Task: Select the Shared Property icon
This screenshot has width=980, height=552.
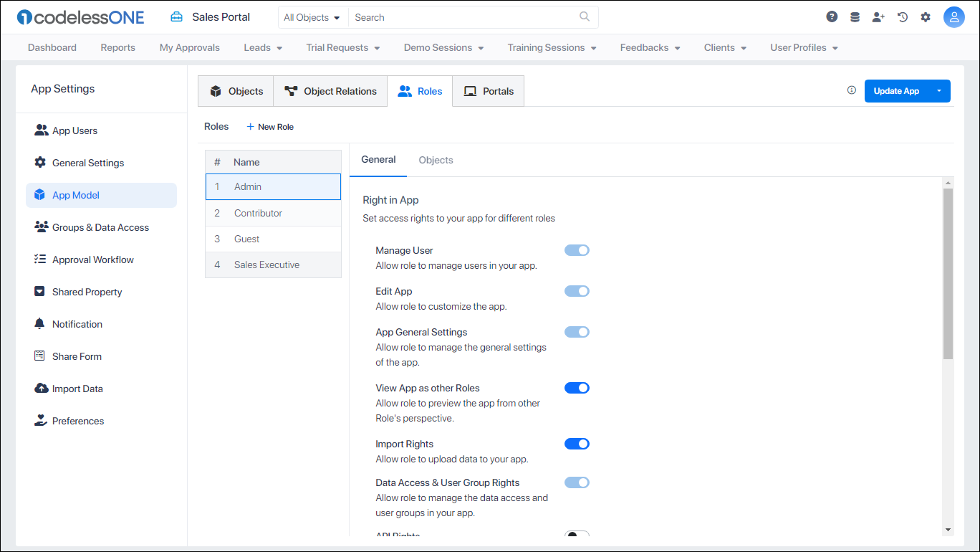Action: 39,292
